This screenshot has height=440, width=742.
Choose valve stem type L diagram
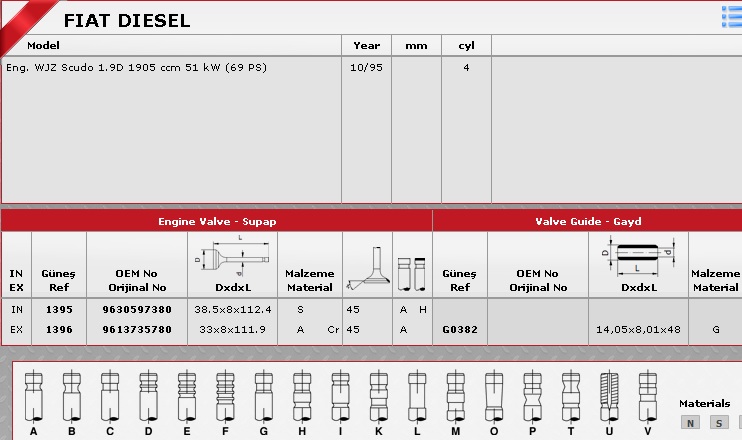pos(416,397)
